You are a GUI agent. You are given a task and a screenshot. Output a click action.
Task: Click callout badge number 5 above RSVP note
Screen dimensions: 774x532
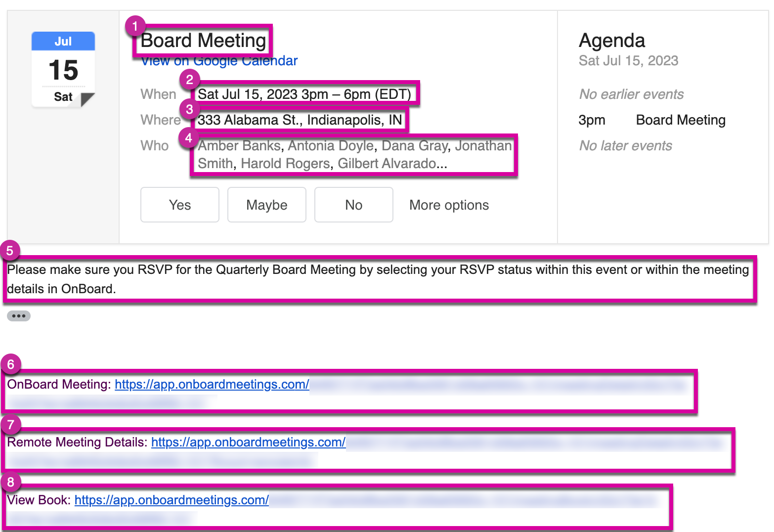click(x=10, y=251)
